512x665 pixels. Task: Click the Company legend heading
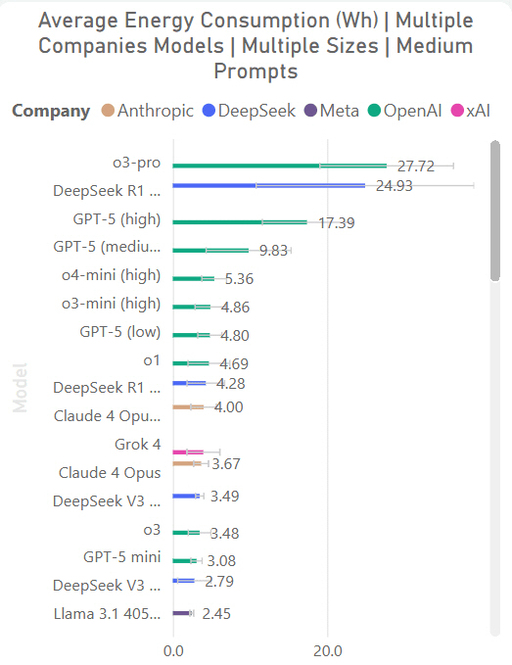[51, 111]
